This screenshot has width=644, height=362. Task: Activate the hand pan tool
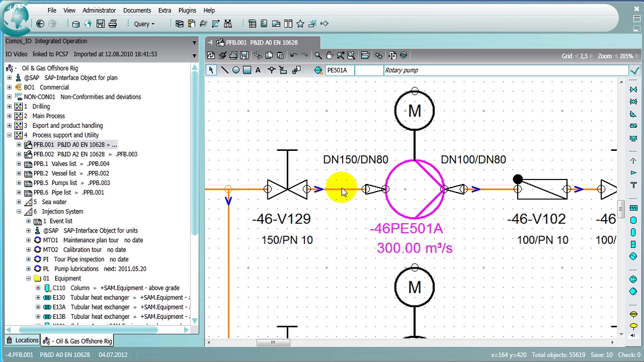330,55
